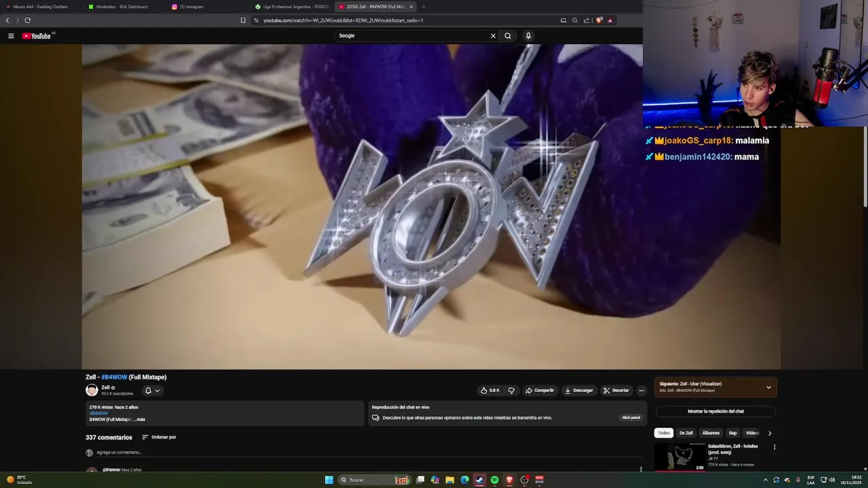Open Spotify from taskbar
Image resolution: width=868 pixels, height=488 pixels.
494,480
